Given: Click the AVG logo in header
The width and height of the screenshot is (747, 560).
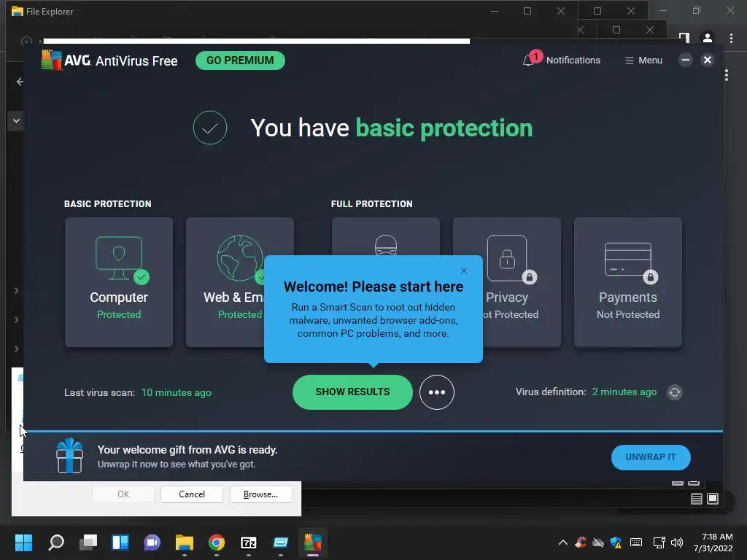Looking at the screenshot, I should tap(52, 60).
